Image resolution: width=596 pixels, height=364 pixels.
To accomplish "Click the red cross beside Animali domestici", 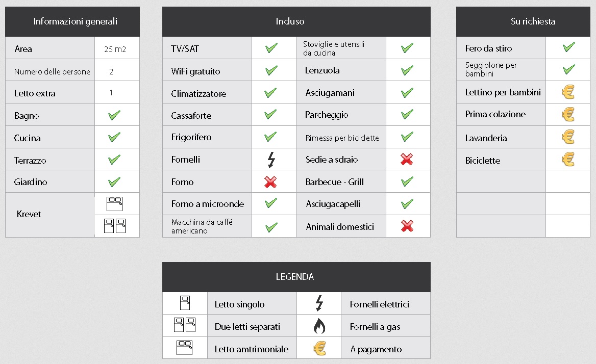I will pos(407,226).
